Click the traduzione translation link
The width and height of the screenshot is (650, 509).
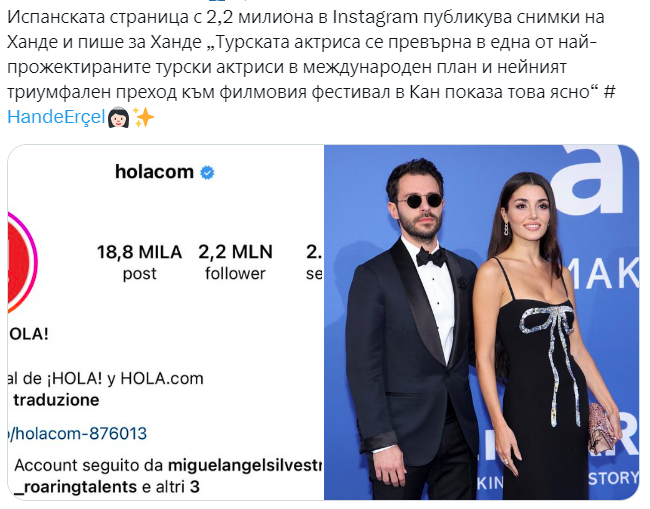point(56,400)
